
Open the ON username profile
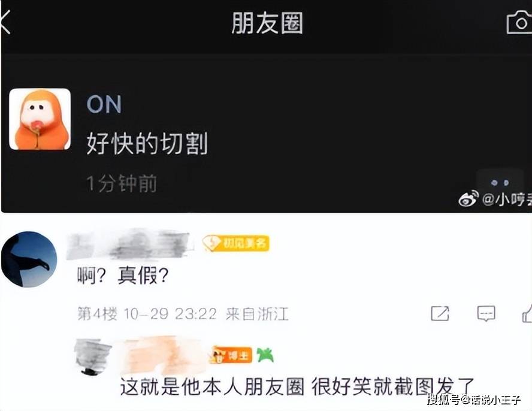pyautogui.click(x=104, y=104)
